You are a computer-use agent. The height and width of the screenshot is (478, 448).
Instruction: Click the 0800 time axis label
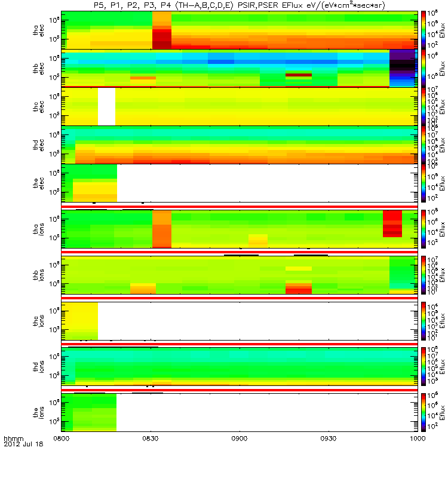tap(62, 439)
